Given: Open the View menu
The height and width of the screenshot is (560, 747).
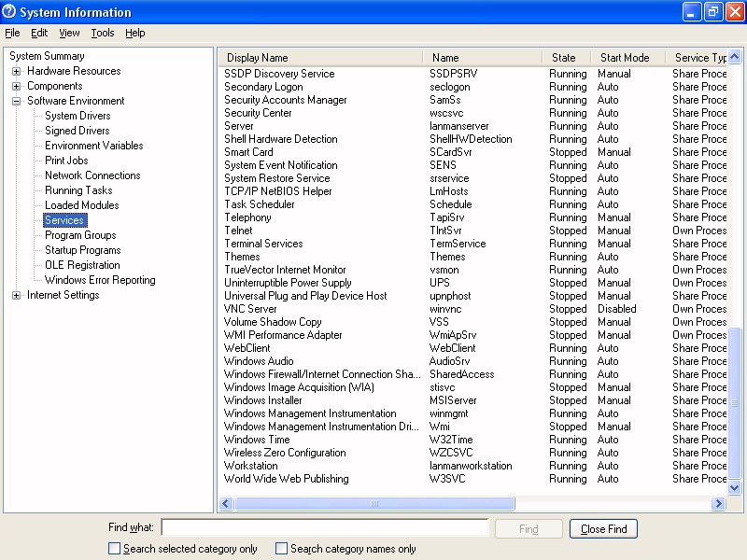Looking at the screenshot, I should 70,33.
